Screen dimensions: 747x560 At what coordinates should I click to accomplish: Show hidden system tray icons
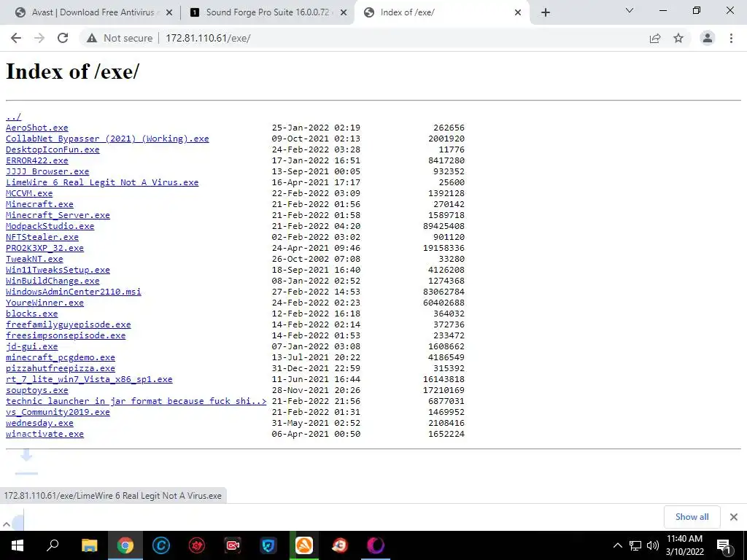coord(617,545)
